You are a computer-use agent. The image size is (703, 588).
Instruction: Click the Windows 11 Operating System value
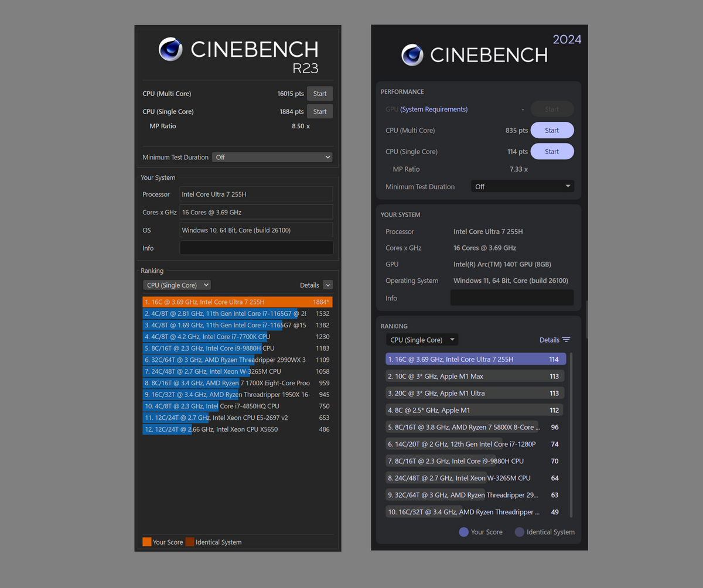[x=511, y=281]
